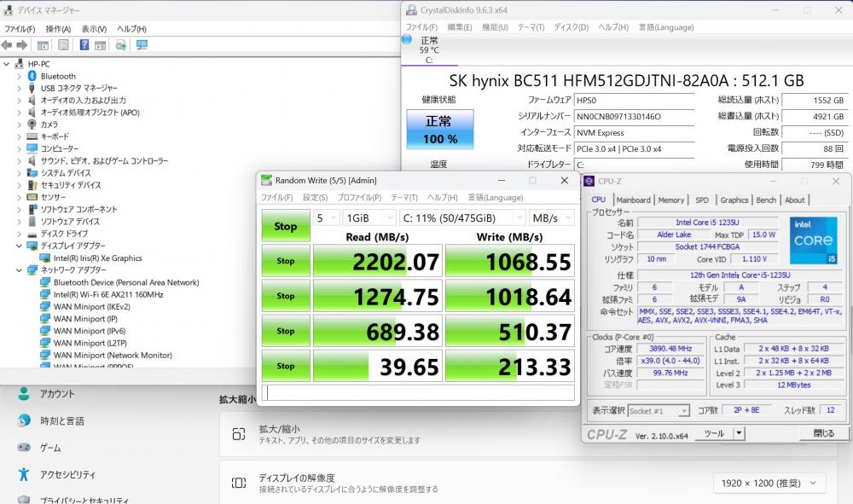Expand the Bluetooth category in Device Manager
This screenshot has height=504, width=853.
pos(19,76)
